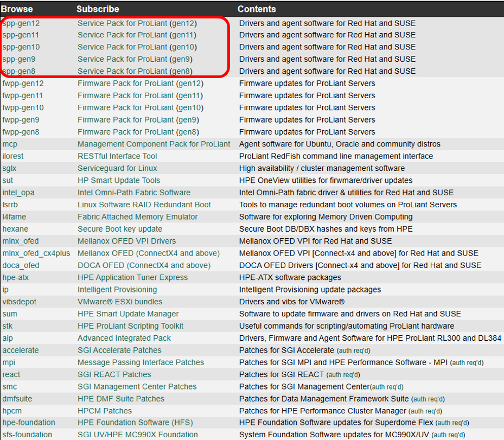Open Management Component Pack for ProLiant

tap(154, 144)
